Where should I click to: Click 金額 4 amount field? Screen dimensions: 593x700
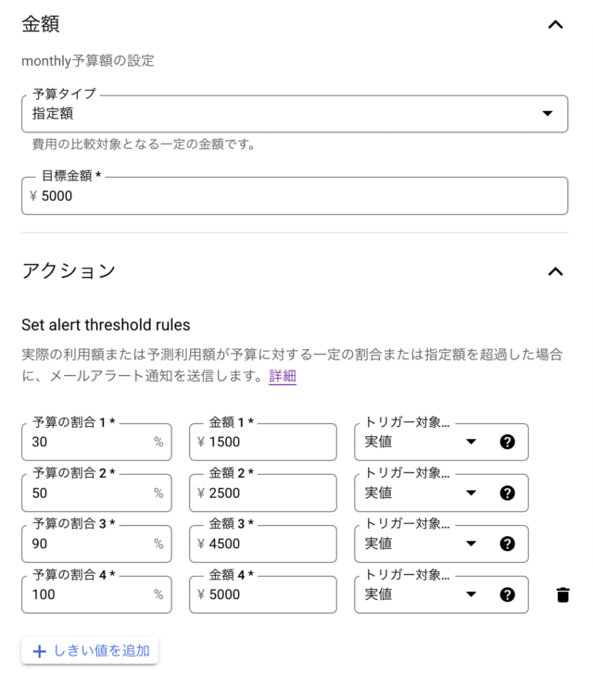[263, 594]
